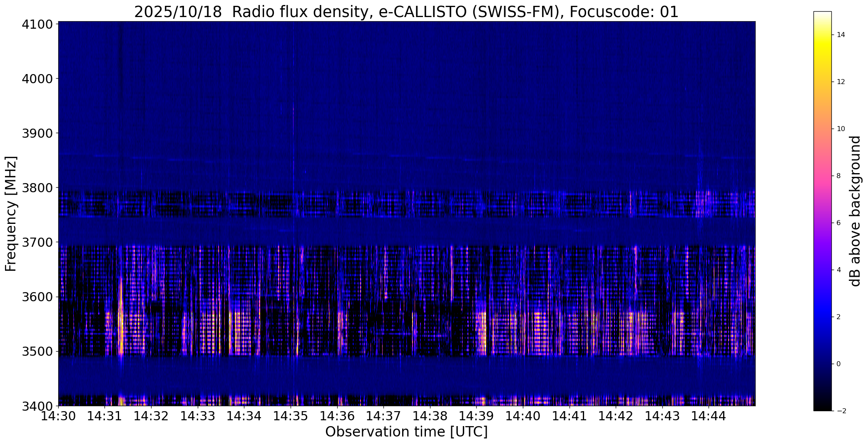Image resolution: width=868 pixels, height=444 pixels.
Task: Click the pink region of the colorbar near 8
Action: tap(823, 176)
